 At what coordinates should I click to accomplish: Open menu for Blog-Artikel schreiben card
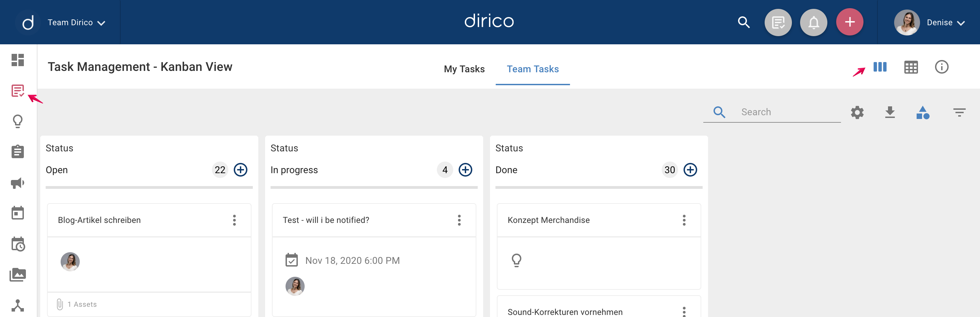pos(234,220)
